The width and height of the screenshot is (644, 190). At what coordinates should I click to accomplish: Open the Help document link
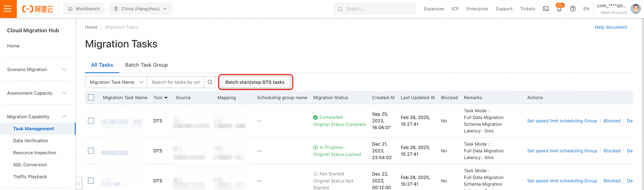pyautogui.click(x=611, y=27)
